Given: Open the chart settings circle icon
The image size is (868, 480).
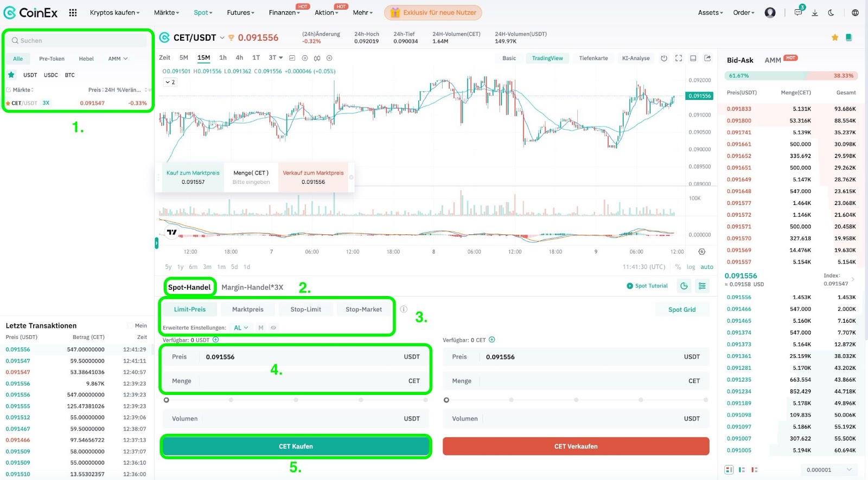Looking at the screenshot, I should (x=305, y=58).
